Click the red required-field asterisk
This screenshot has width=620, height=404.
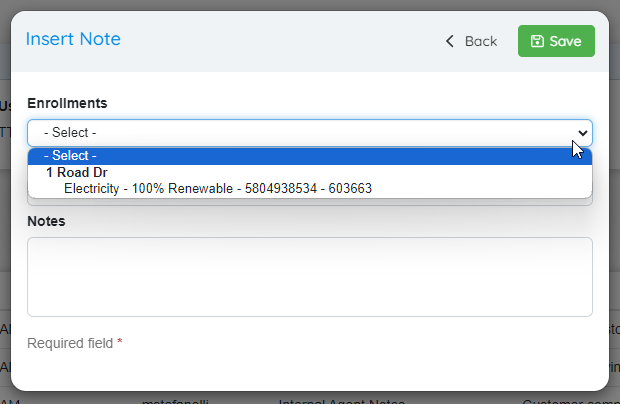(x=120, y=342)
